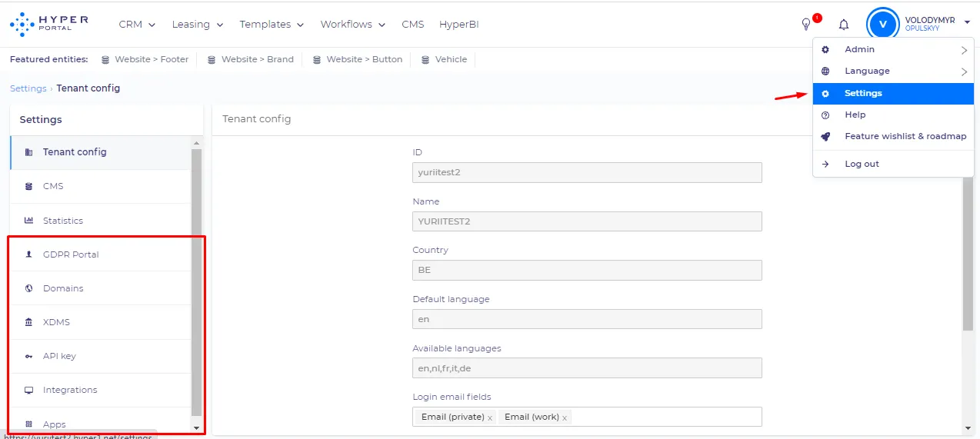980x439 pixels.
Task: Select Help in the user menu
Action: pyautogui.click(x=893, y=115)
